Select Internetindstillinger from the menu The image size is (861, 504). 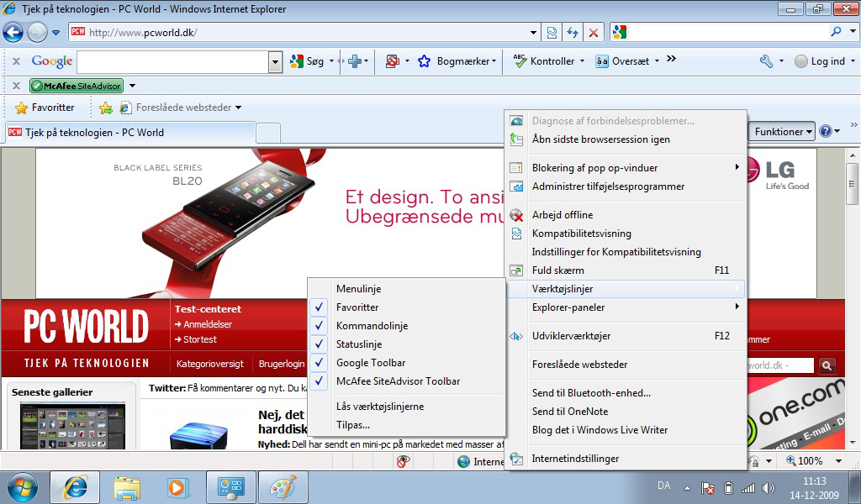pyautogui.click(x=575, y=459)
